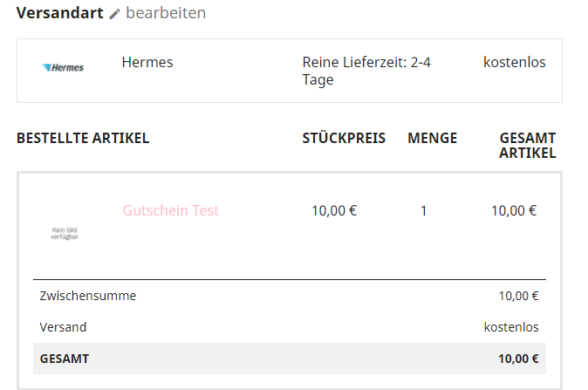The image size is (588, 390).
Task: Click the 'MENGE' column header
Action: pyautogui.click(x=432, y=138)
